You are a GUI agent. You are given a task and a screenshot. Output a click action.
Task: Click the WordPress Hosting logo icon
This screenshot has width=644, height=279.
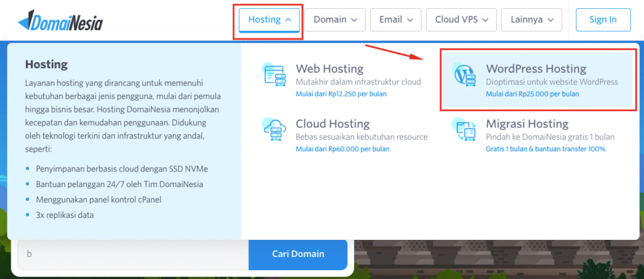(464, 75)
